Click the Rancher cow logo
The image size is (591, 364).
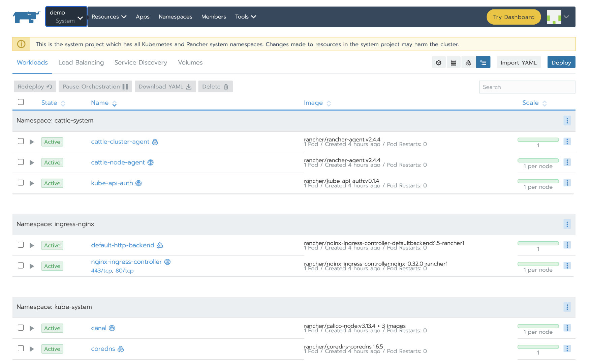(x=26, y=17)
